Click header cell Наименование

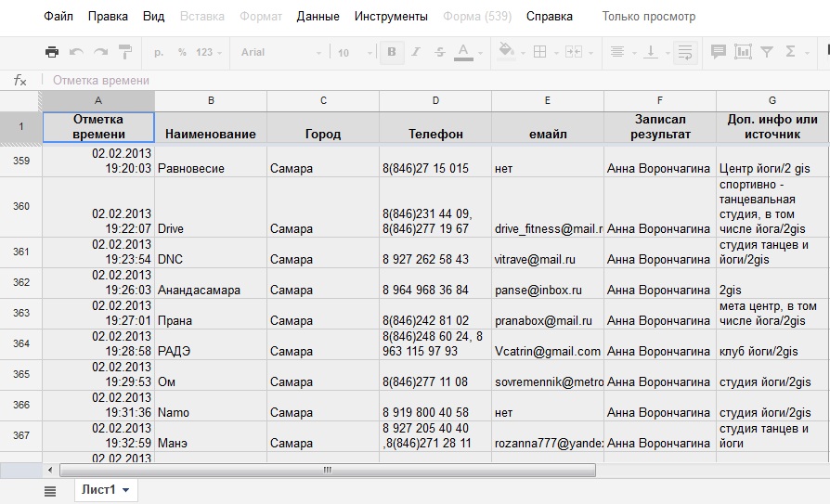[x=211, y=127]
